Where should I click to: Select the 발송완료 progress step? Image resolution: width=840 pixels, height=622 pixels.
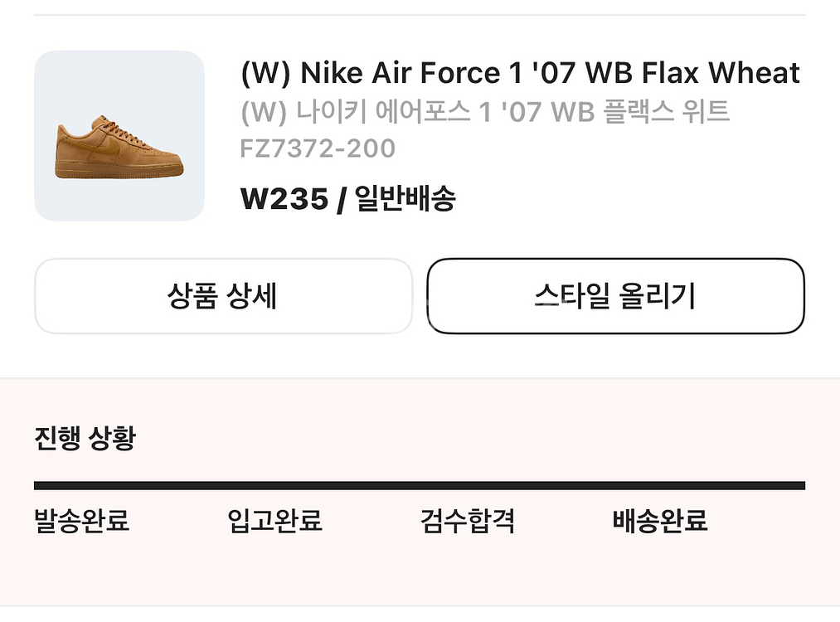point(81,520)
